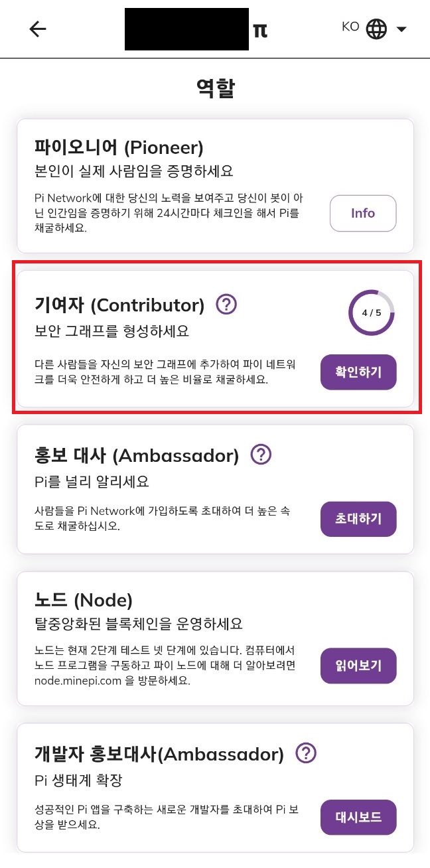Image resolution: width=430 pixels, height=868 pixels.
Task: Select the KO language label
Action: (x=352, y=27)
